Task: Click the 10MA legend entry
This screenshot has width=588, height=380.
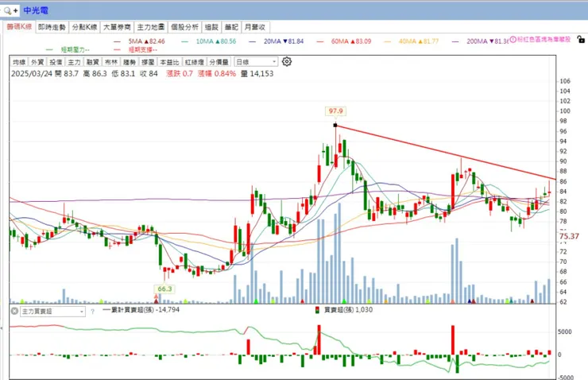Action: tap(216, 41)
